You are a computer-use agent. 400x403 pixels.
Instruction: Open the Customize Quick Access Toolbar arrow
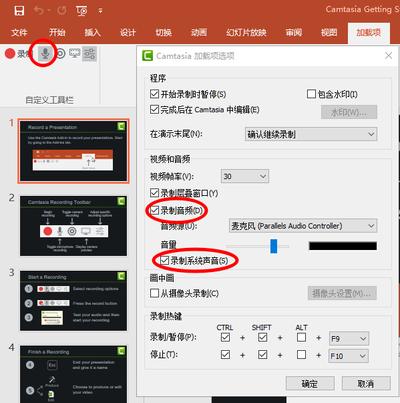point(100,11)
